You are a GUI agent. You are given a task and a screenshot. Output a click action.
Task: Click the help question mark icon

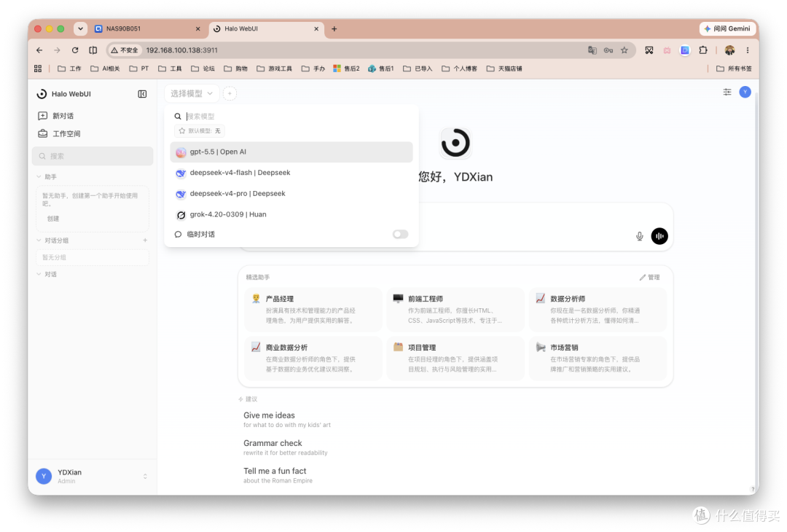752,489
